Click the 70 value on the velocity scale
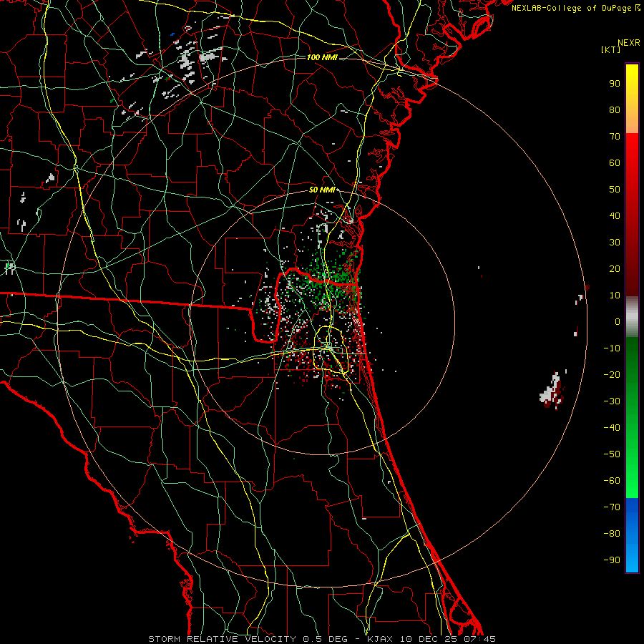 (615, 137)
